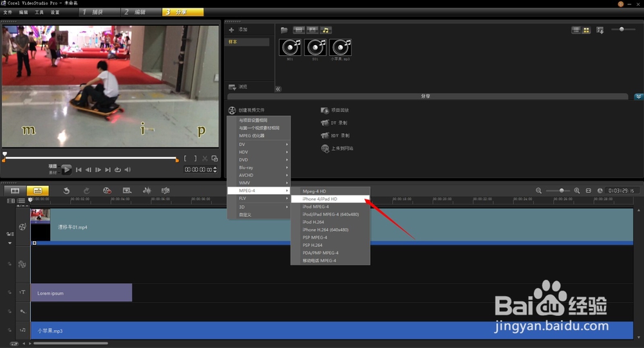Click the music track note icon
Image resolution: width=644 pixels, height=348 pixels.
pyautogui.click(x=22, y=330)
